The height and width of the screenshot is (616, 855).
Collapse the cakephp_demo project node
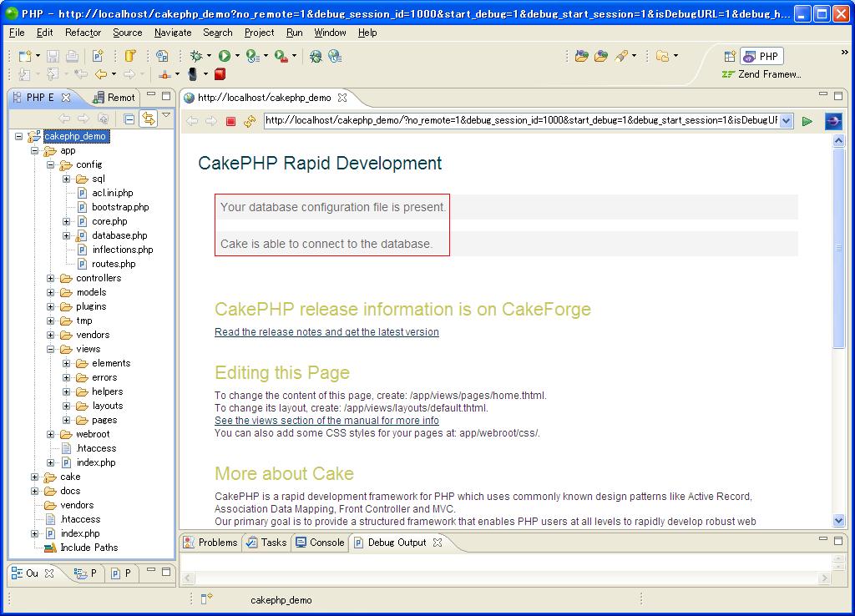19,136
